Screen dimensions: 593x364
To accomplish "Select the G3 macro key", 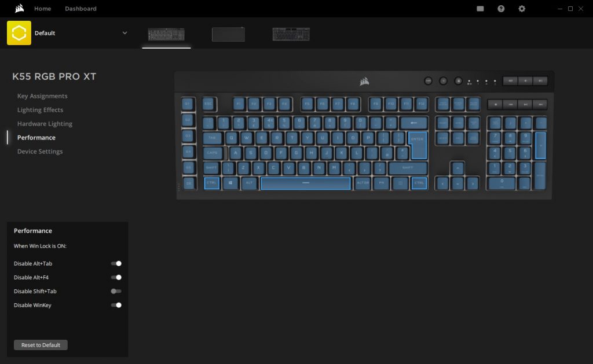I will tap(188, 135).
